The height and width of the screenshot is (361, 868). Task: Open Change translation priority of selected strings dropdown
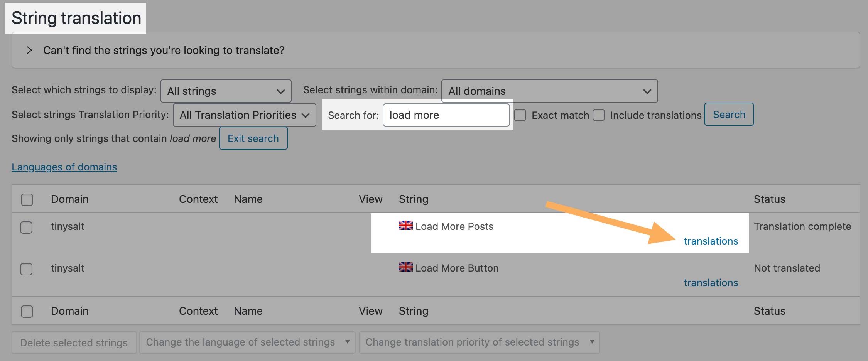point(479,342)
